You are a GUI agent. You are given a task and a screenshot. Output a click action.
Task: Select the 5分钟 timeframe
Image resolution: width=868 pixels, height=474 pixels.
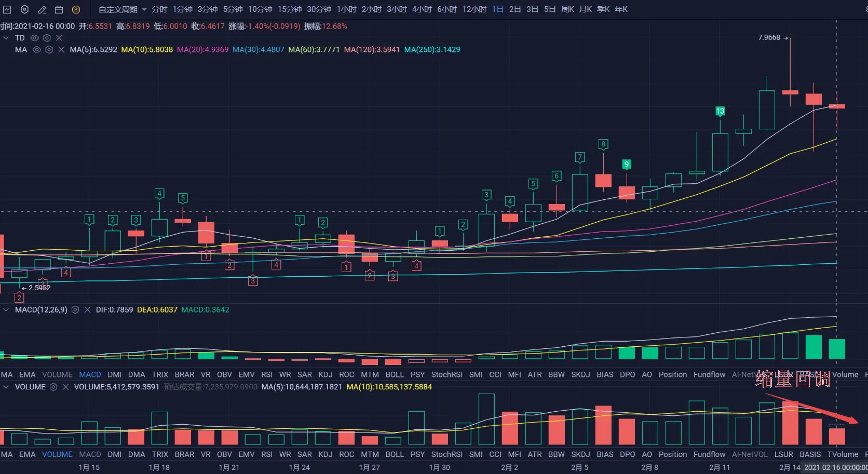pyautogui.click(x=233, y=9)
